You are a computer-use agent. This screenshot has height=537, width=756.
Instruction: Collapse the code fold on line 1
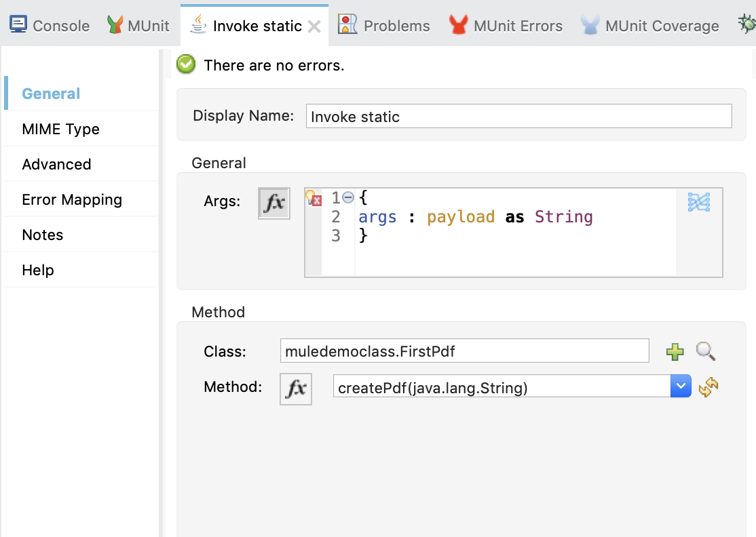coord(348,198)
